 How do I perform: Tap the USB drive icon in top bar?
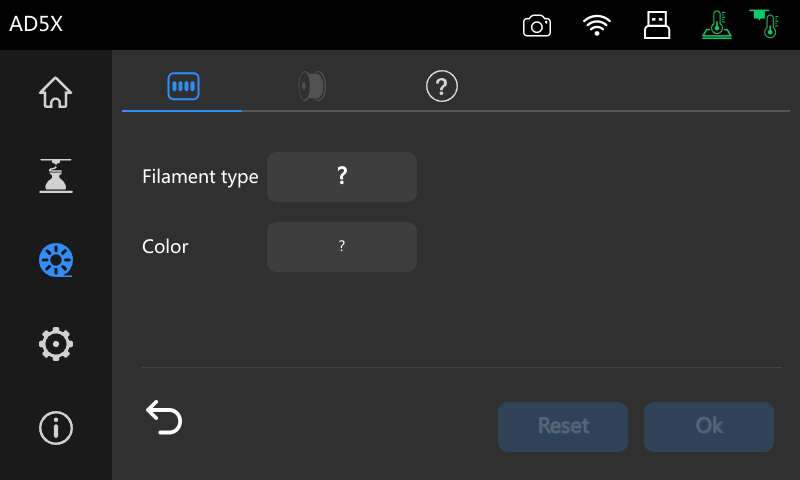657,25
